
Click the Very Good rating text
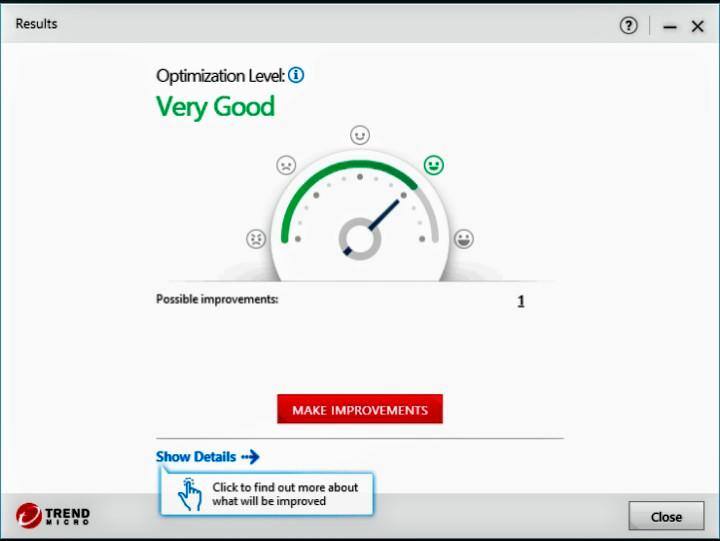[215, 107]
